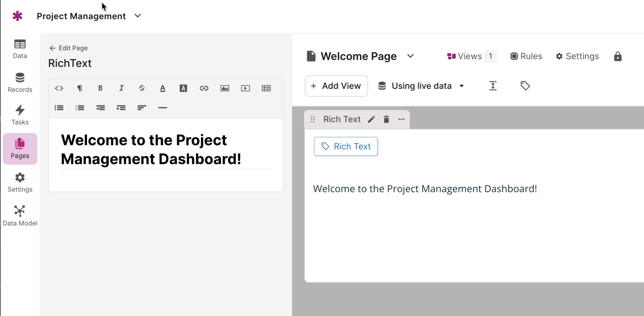This screenshot has height=316, width=644.
Task: Toggle HTML source code view
Action: [59, 88]
